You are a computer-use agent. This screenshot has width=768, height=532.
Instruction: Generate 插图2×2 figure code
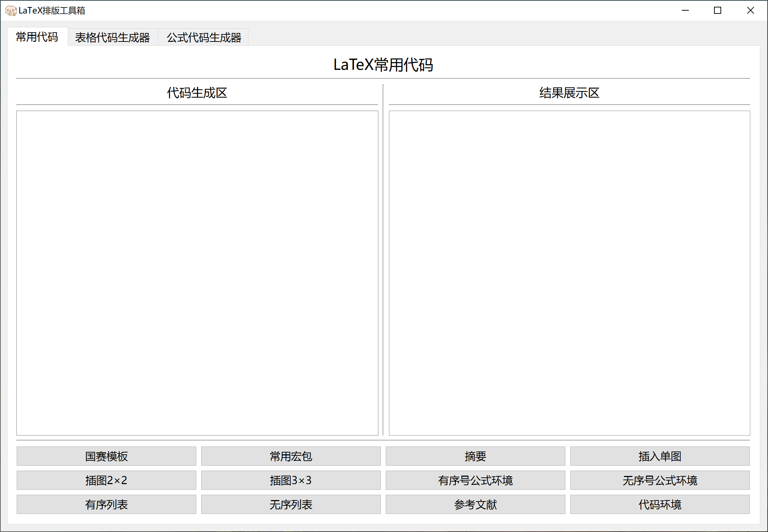tap(106, 480)
